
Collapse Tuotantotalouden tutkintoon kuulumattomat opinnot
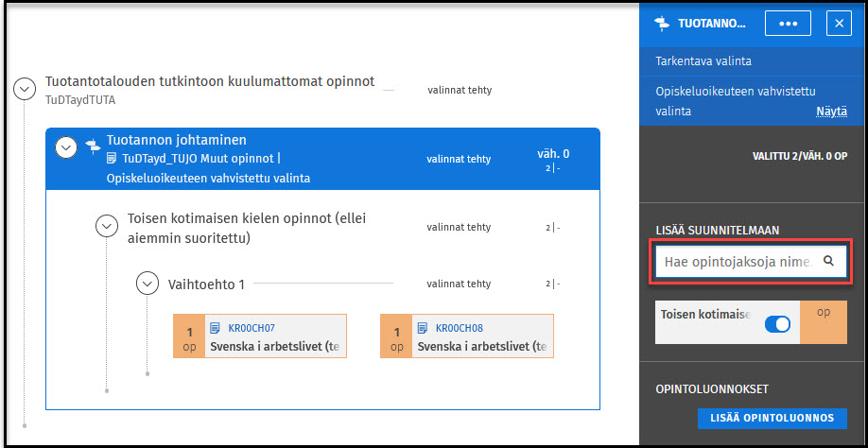click(x=24, y=89)
